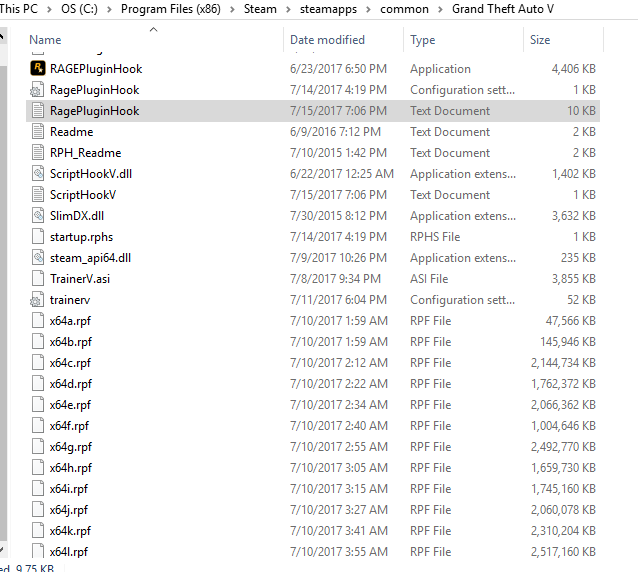Image resolution: width=638 pixels, height=572 pixels.
Task: Click the x64l.rpf file icon
Action: (38, 551)
